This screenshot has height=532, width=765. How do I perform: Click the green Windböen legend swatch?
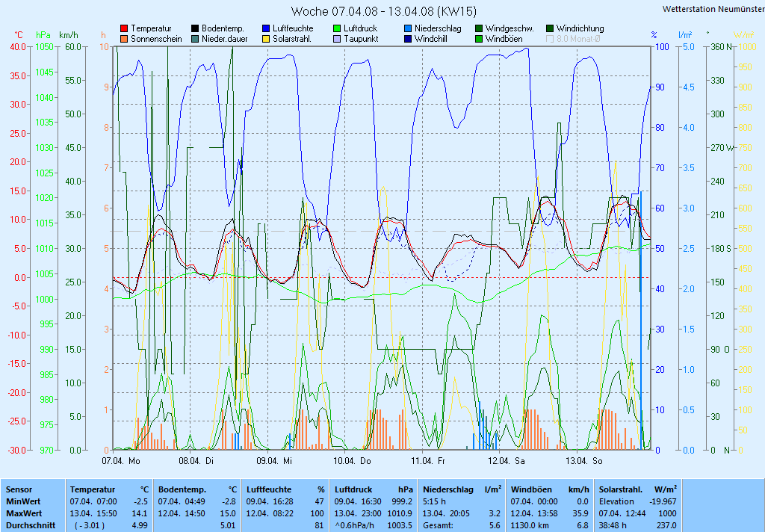tap(479, 39)
